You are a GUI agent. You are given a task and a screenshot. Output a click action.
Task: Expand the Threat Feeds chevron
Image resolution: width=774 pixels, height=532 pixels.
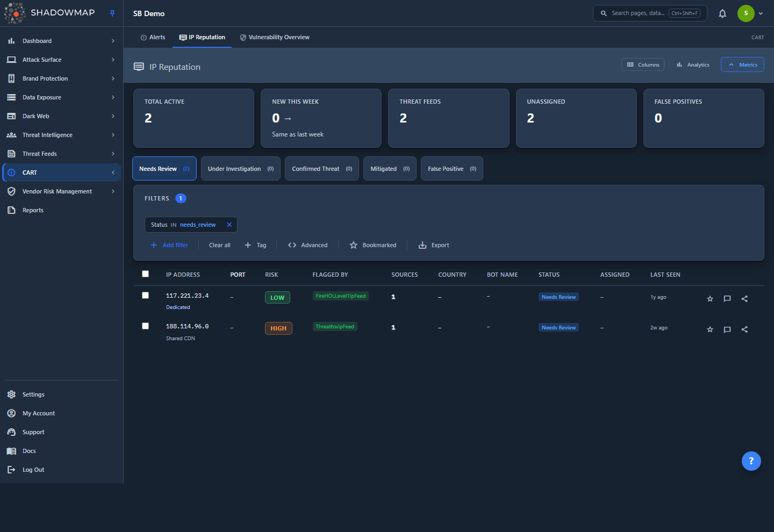[113, 154]
